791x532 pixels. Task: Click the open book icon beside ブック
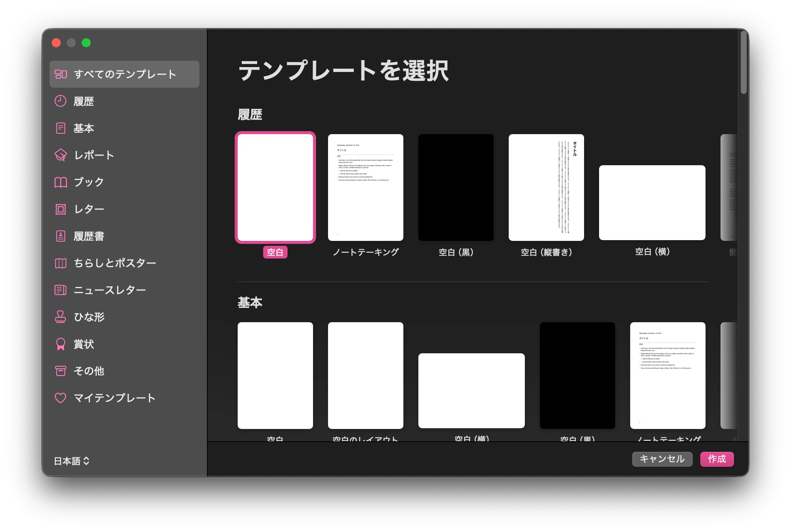coord(60,182)
